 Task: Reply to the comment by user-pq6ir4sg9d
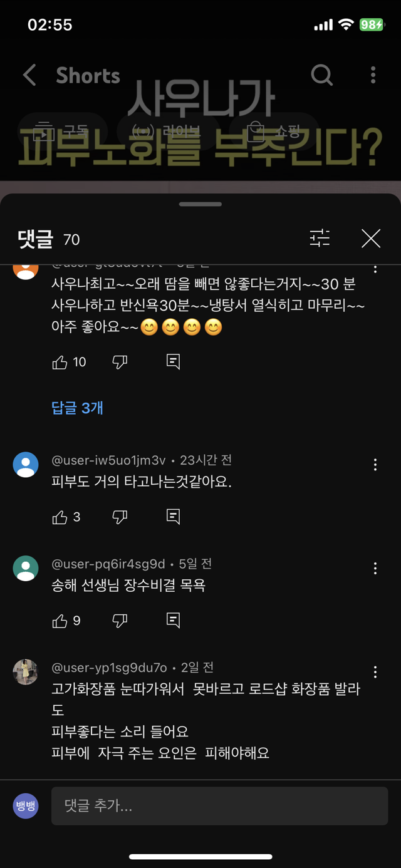coord(174,621)
